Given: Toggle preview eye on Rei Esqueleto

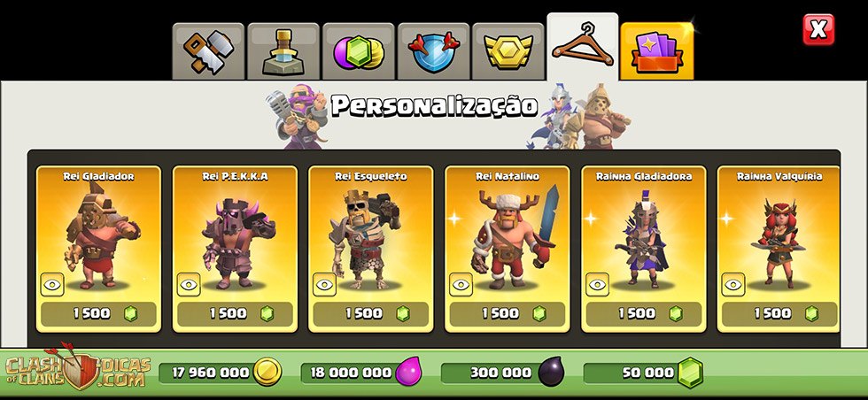Looking at the screenshot, I should click(325, 284).
